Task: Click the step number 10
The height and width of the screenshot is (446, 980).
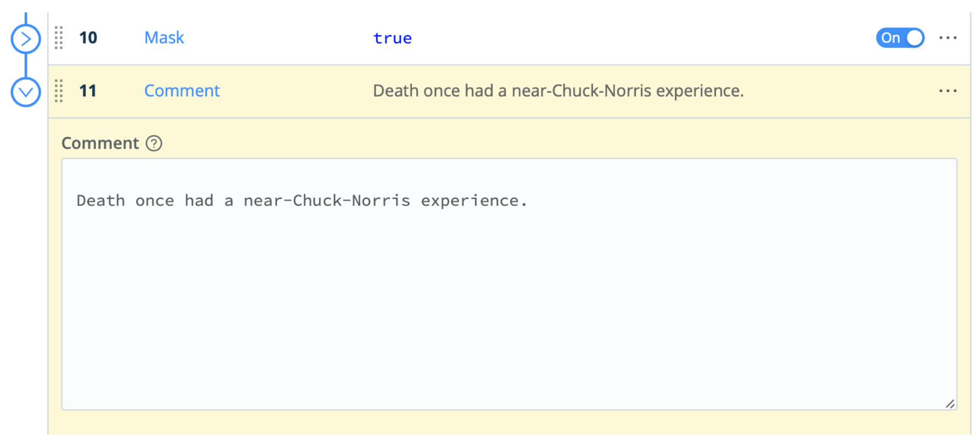Action: (x=88, y=38)
